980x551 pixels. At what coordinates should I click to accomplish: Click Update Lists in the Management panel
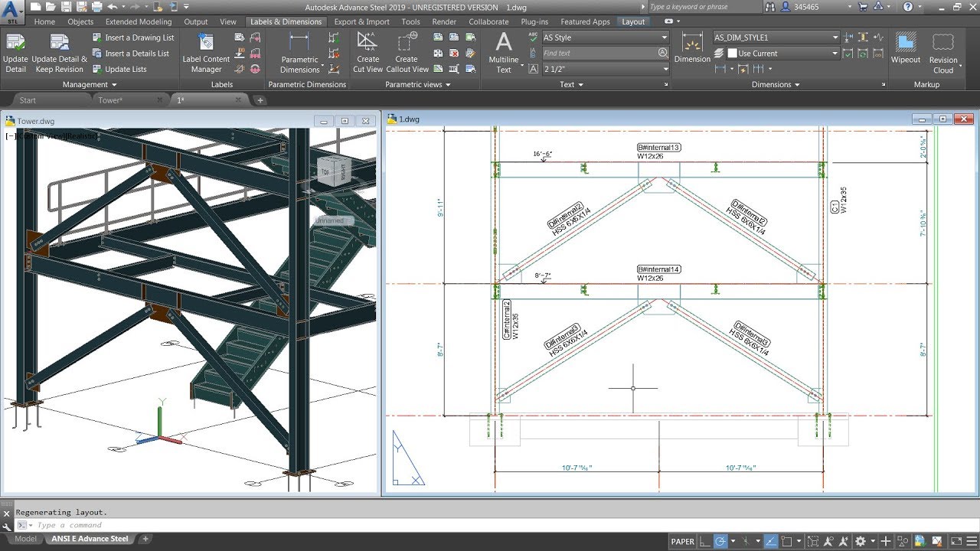pyautogui.click(x=132, y=69)
